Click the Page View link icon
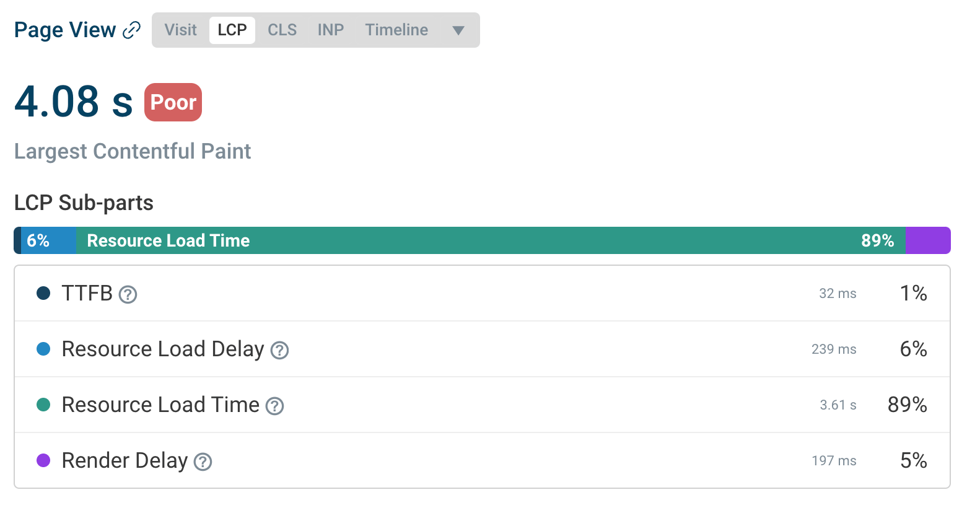Image resolution: width=980 pixels, height=513 pixels. pos(132,29)
